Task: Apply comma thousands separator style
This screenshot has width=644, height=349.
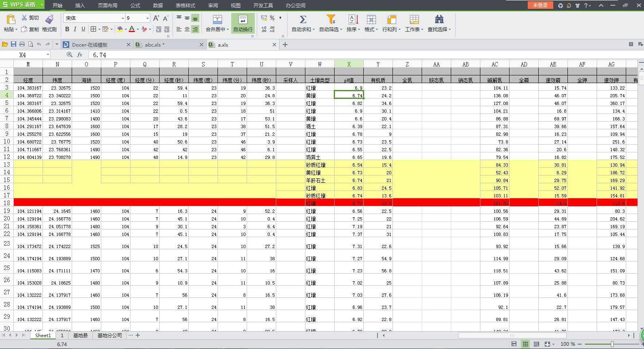Action: pyautogui.click(x=280, y=18)
